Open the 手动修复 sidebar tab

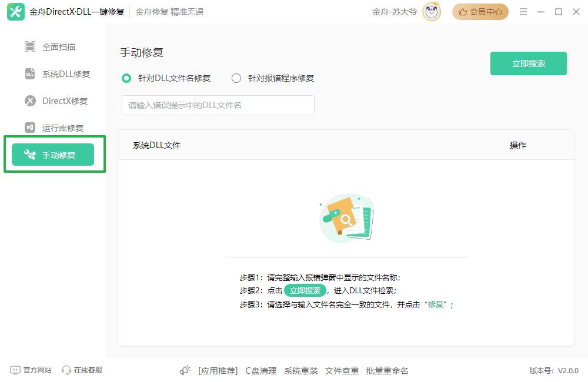tap(53, 155)
